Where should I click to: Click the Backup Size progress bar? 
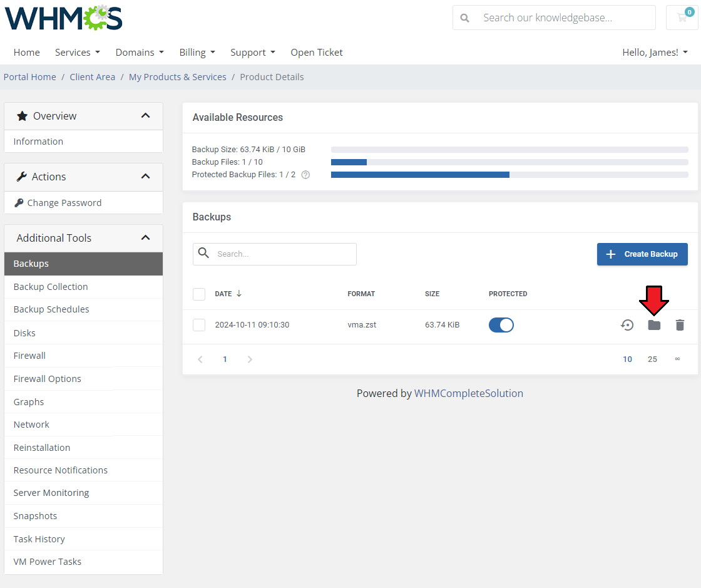[509, 150]
